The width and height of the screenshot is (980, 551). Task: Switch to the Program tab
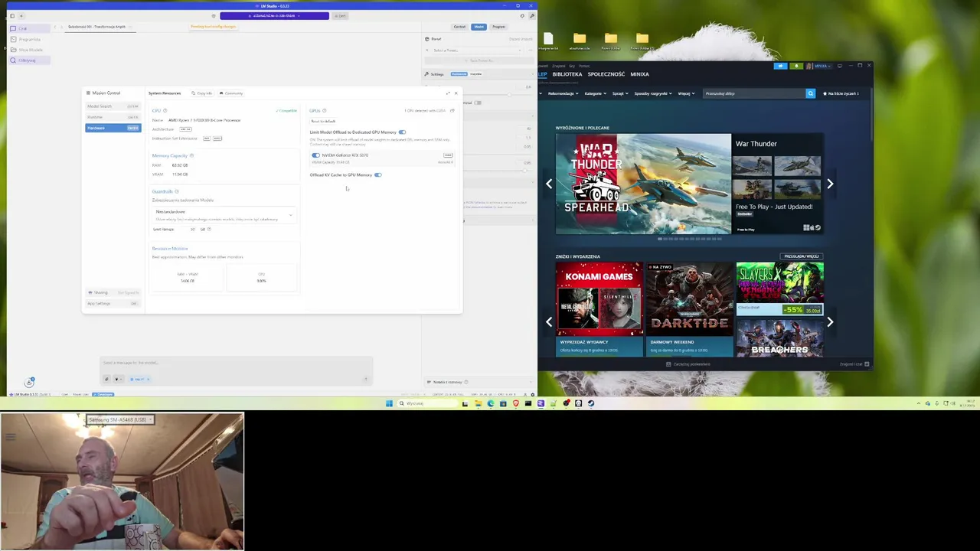pyautogui.click(x=498, y=27)
